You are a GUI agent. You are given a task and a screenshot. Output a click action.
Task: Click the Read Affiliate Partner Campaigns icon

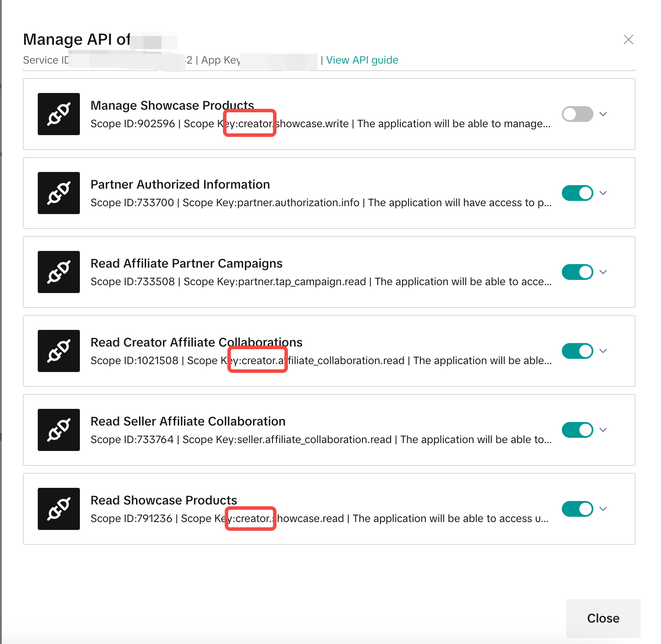[59, 272]
